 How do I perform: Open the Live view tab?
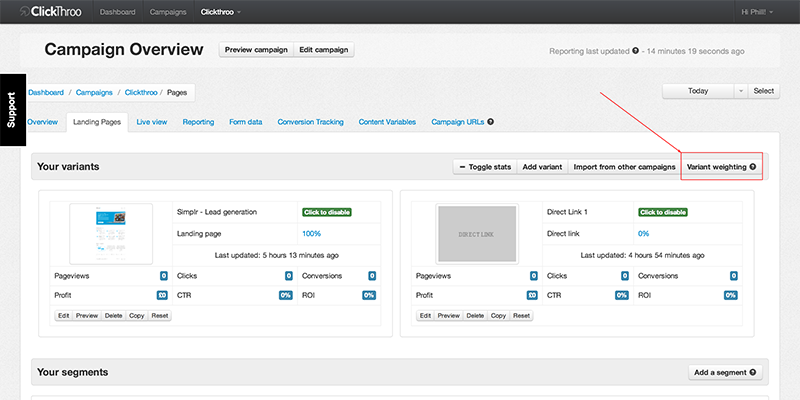point(151,122)
